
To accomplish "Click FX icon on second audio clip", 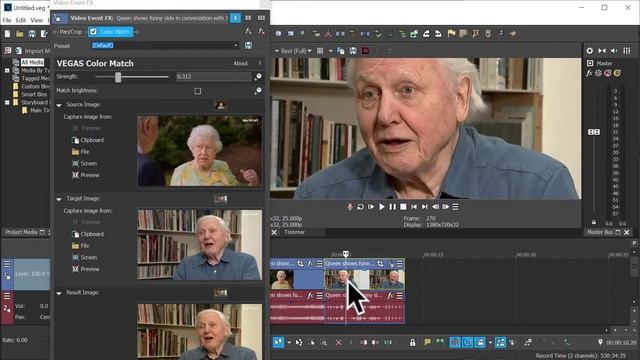I will (x=390, y=296).
